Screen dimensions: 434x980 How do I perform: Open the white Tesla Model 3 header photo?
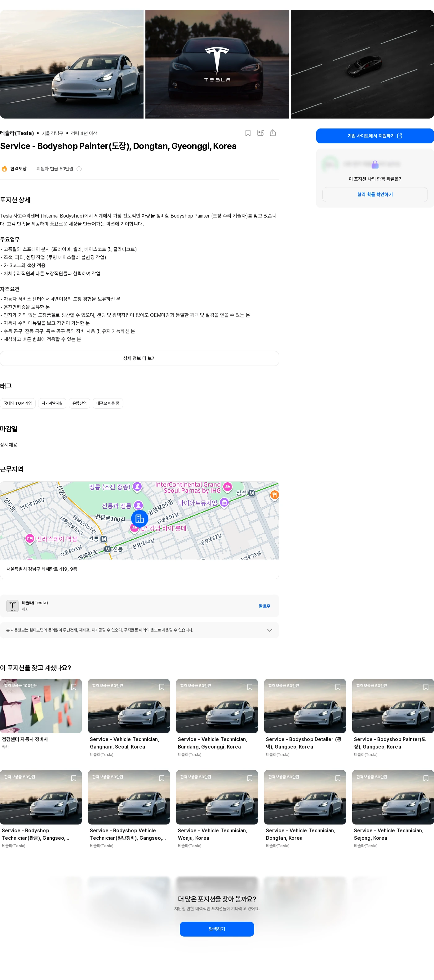pos(72,64)
